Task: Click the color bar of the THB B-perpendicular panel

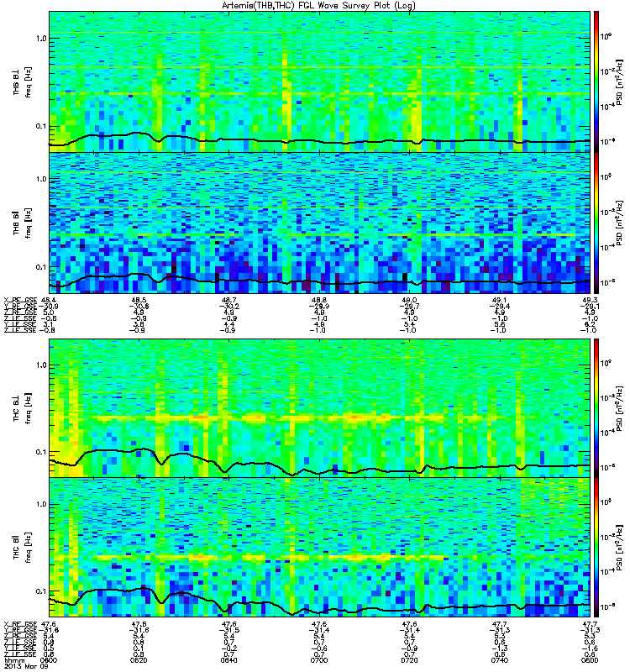Action: point(596,81)
